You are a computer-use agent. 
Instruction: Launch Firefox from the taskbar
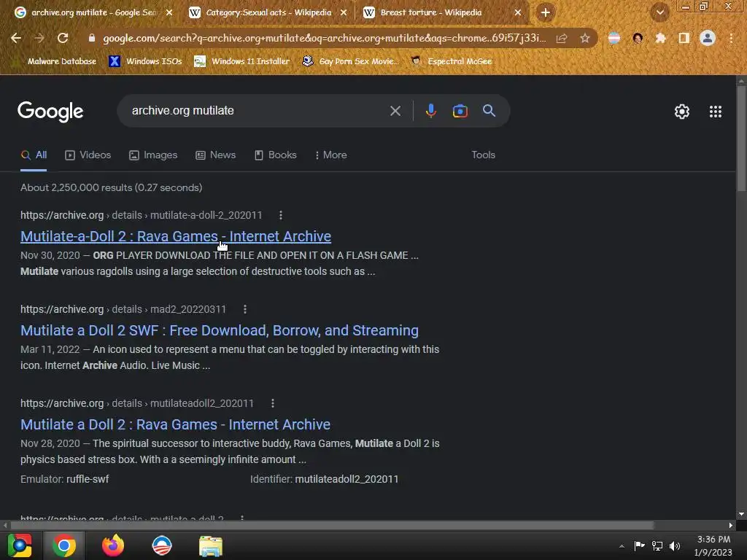tap(113, 545)
